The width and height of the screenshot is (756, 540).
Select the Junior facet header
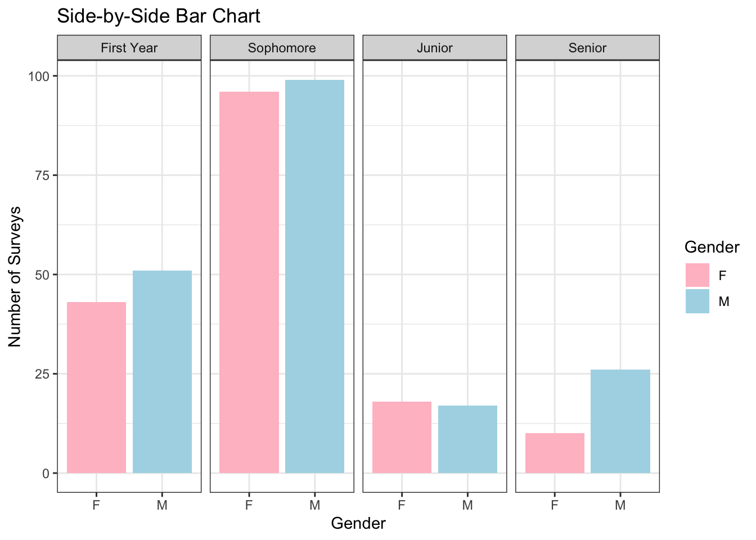[x=435, y=48]
